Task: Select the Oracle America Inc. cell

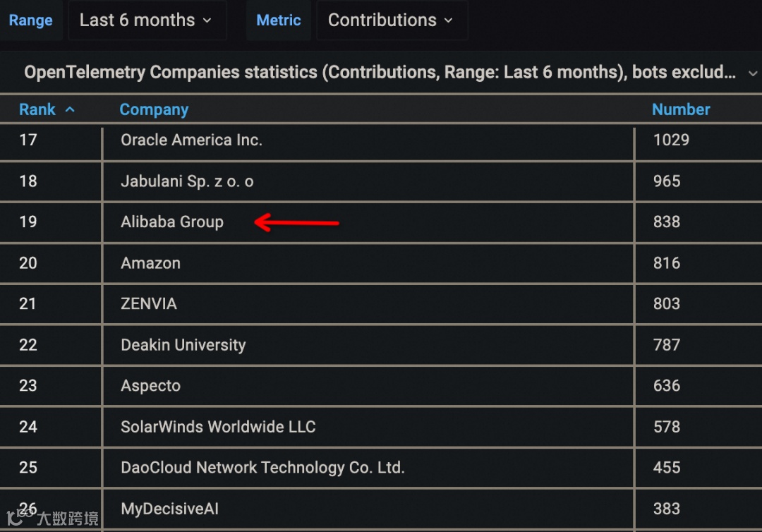Action: (368, 140)
